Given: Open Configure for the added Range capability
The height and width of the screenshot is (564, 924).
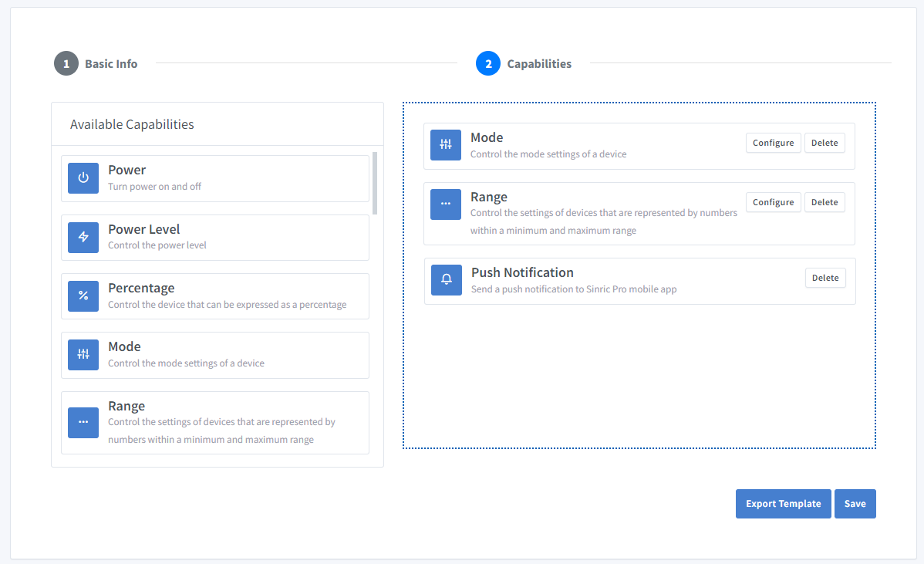Looking at the screenshot, I should pyautogui.click(x=773, y=202).
